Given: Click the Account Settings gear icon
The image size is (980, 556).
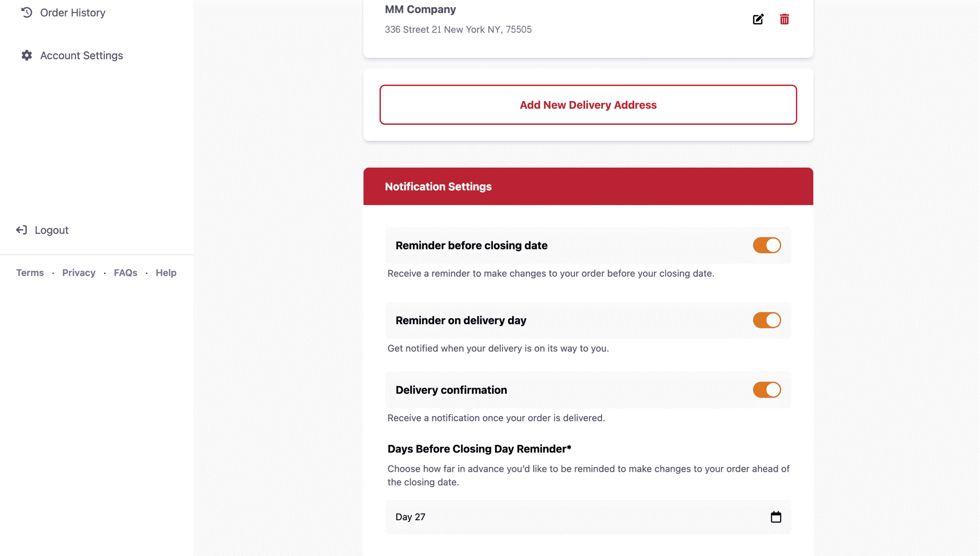Looking at the screenshot, I should coord(26,55).
